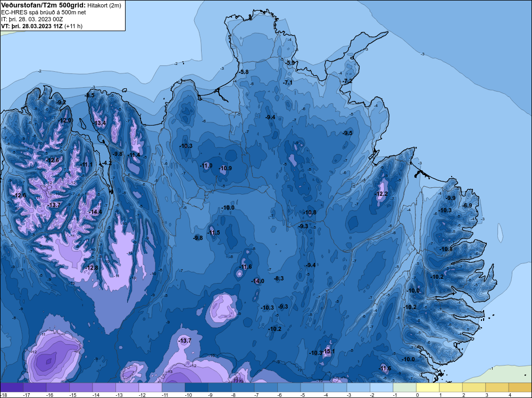
Task: Click the -9.9 temperature value
Action: point(451,198)
